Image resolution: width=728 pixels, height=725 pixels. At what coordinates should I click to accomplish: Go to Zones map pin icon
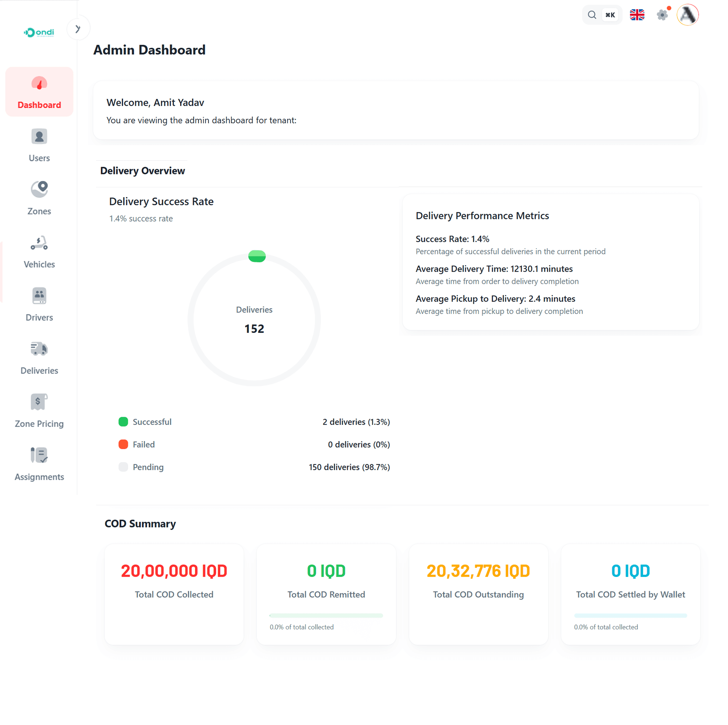coord(39,189)
